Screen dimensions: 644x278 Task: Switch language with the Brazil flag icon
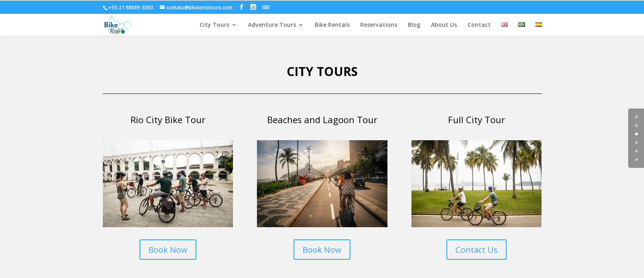coord(522,25)
